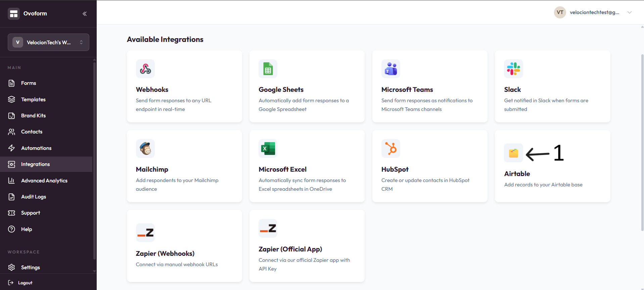Select Integrations in sidebar
Screen dimensions: 644x290
click(x=46, y=164)
